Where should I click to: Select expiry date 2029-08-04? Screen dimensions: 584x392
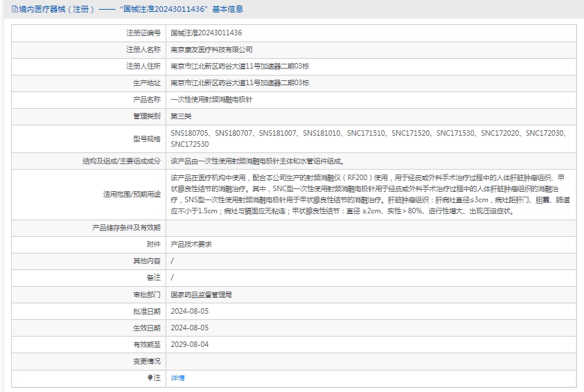(x=189, y=344)
